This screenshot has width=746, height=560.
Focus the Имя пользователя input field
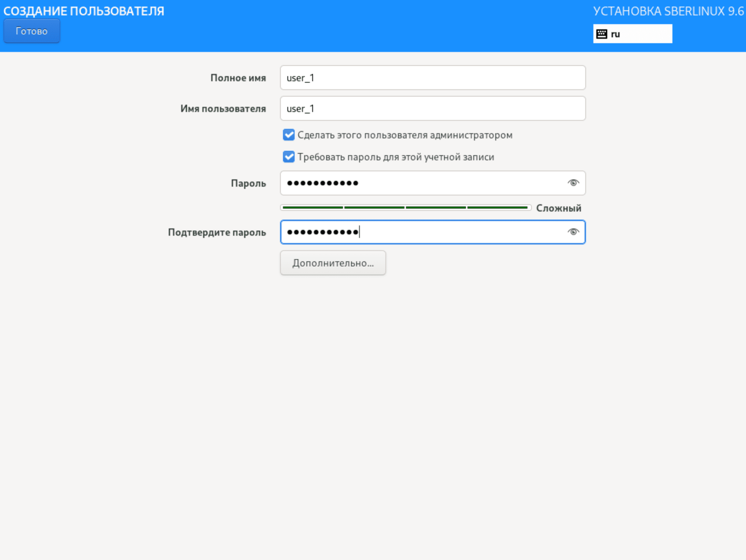(433, 109)
